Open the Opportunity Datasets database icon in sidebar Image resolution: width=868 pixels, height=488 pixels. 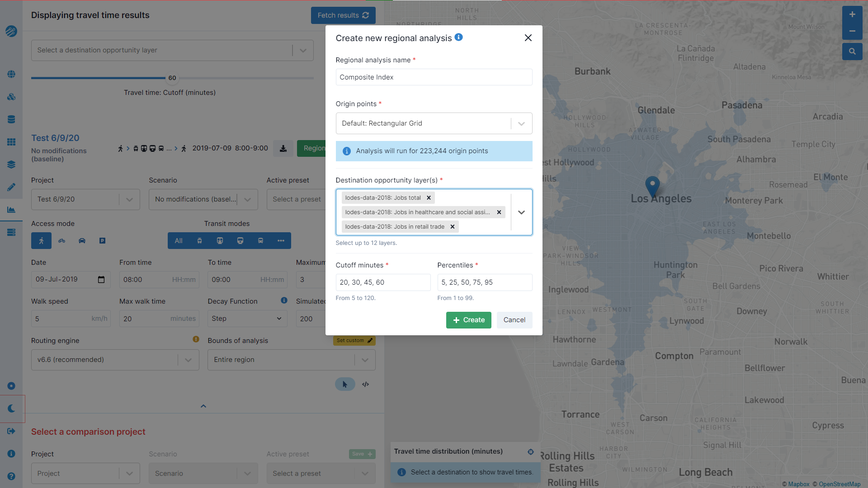11,119
